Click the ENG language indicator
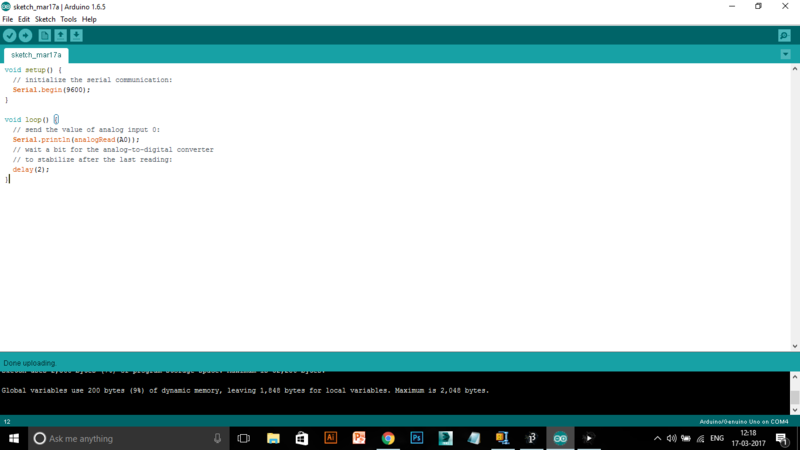Viewport: 800px width, 450px height. 717,438
